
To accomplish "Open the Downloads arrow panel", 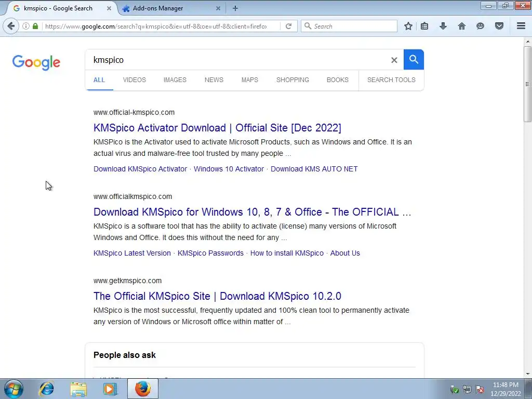I will coord(443,26).
